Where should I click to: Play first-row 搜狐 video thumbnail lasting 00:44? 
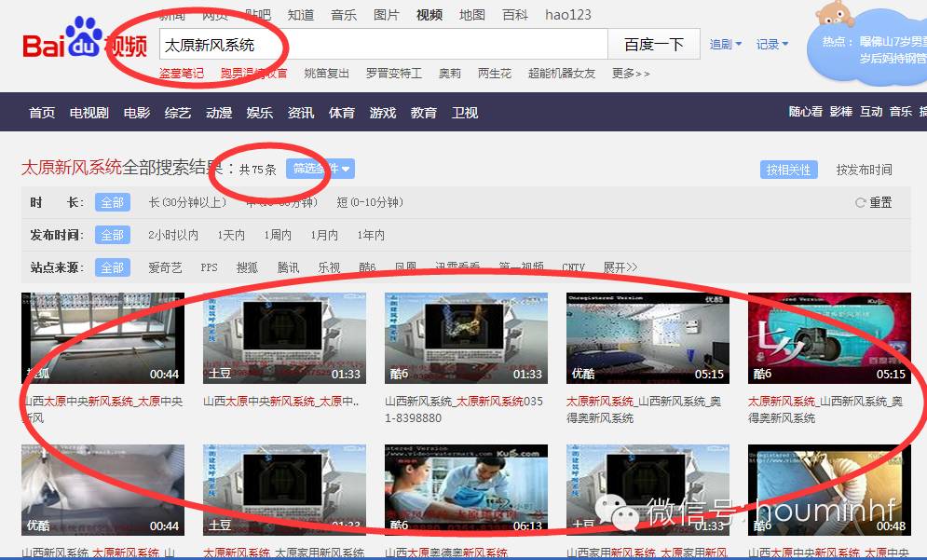pyautogui.click(x=102, y=338)
